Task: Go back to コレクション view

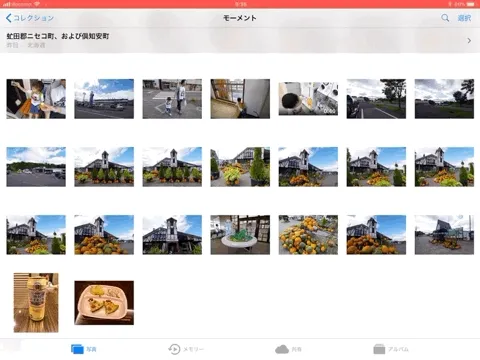Action: coord(30,18)
